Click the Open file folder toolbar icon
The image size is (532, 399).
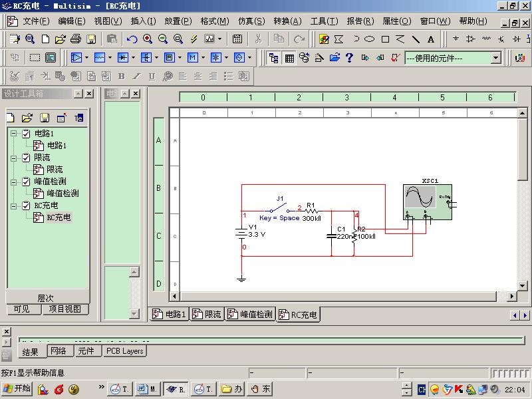tap(60, 39)
